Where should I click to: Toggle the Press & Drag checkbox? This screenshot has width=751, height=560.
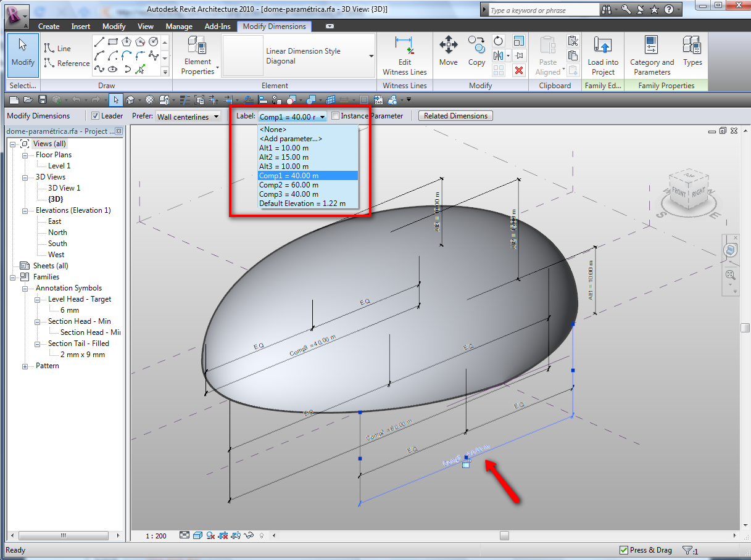pos(623,550)
